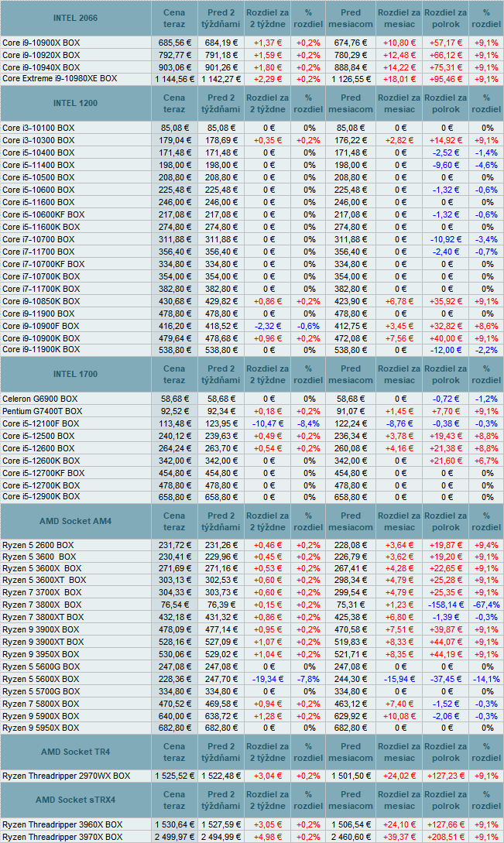The image size is (504, 843).
Task: Click the Core i7-11700K BOX name
Action: [41, 289]
